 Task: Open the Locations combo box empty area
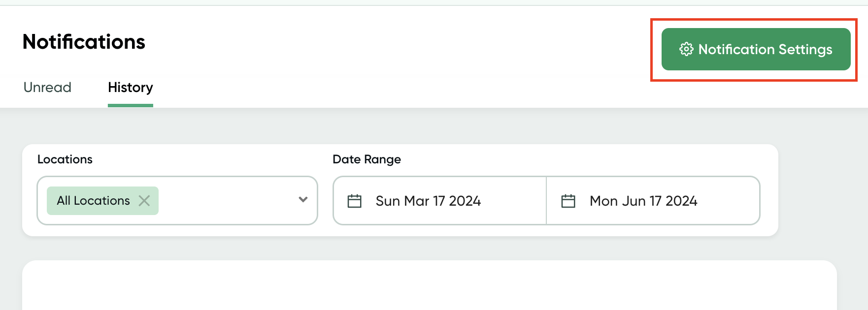pyautogui.click(x=227, y=201)
